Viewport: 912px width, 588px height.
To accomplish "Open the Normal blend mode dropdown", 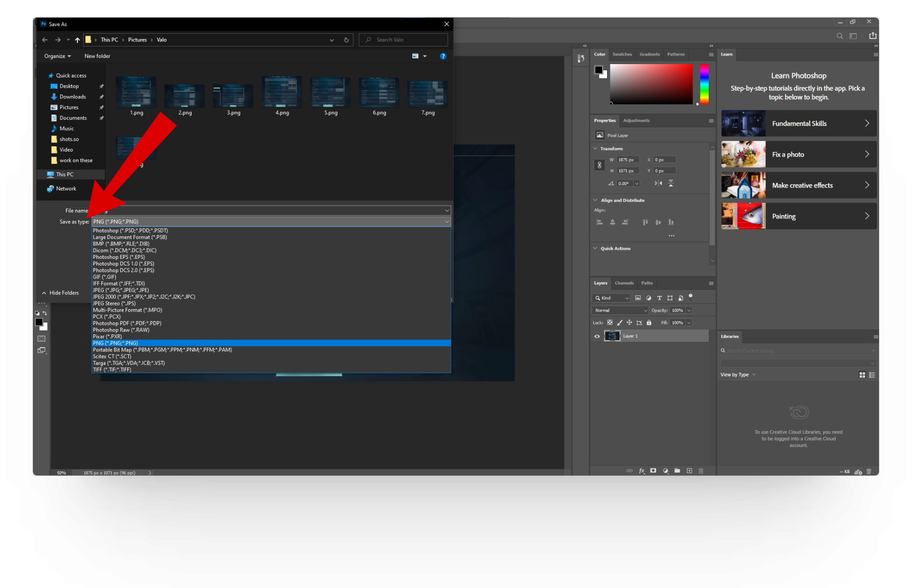I will coord(620,310).
